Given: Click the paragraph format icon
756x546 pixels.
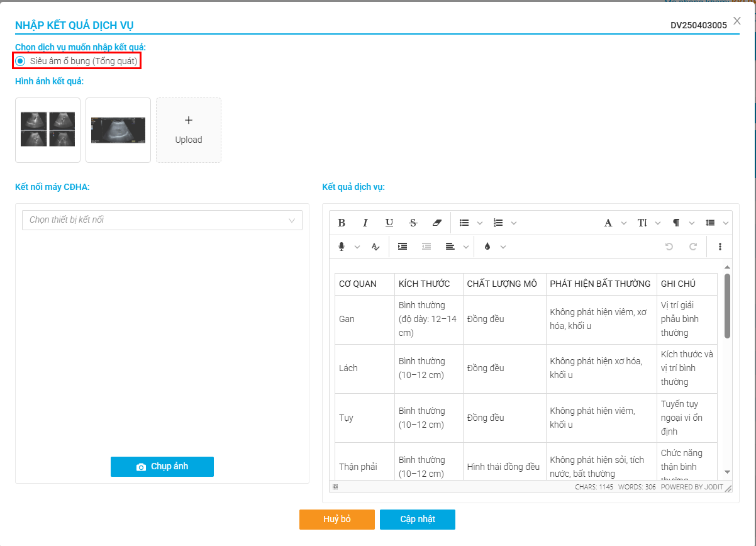Looking at the screenshot, I should click(676, 223).
